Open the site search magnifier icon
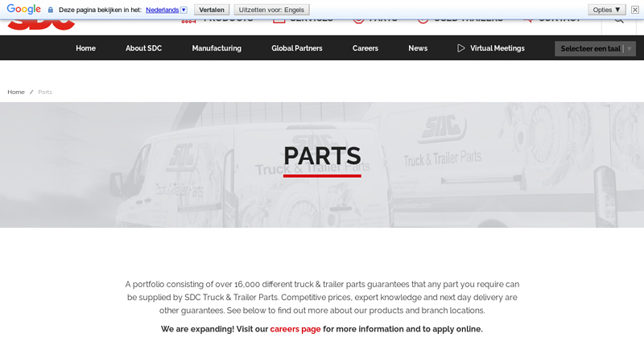The width and height of the screenshot is (644, 362). tap(619, 21)
